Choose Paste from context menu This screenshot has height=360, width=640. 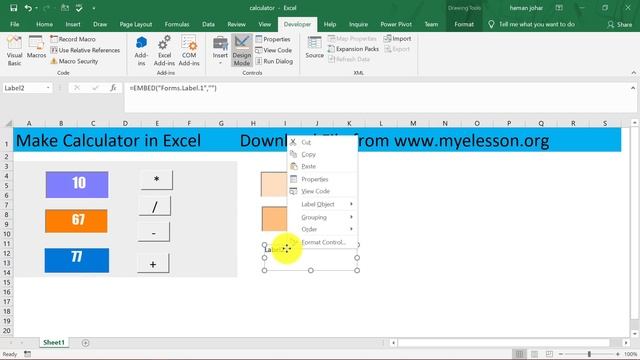tap(322, 166)
